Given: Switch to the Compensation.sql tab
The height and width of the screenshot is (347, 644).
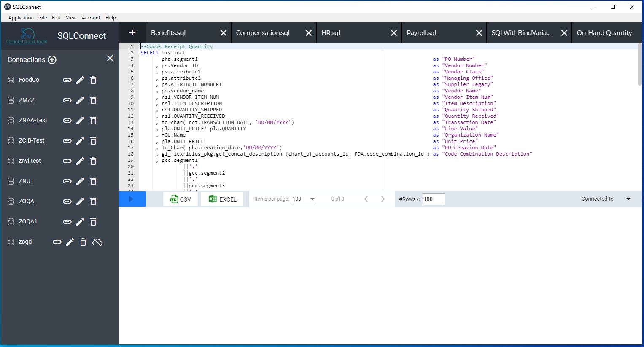Looking at the screenshot, I should 263,33.
